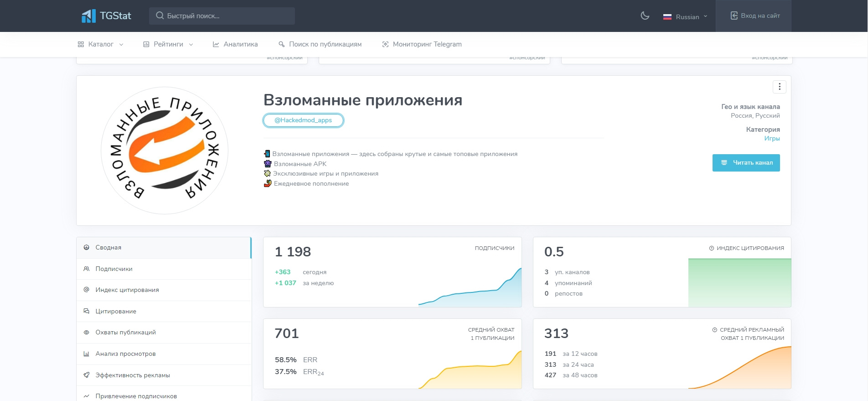Open Эффективность рекламы sidebar section

[164, 375]
